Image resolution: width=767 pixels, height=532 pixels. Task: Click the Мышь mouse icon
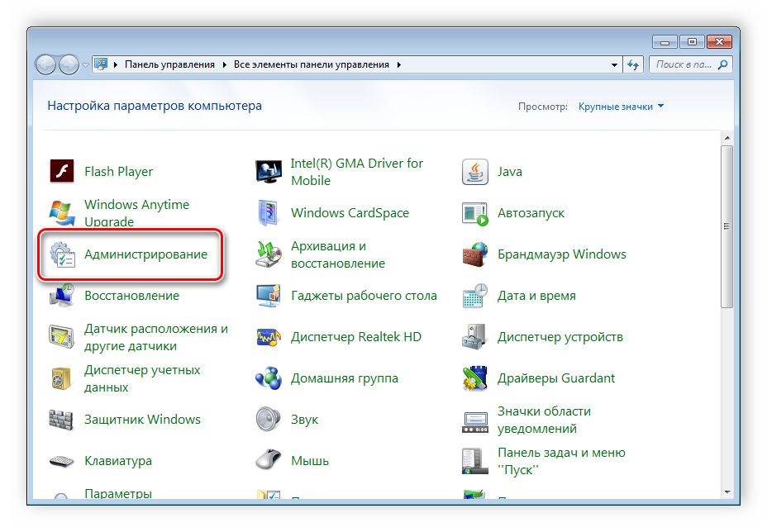point(269,461)
